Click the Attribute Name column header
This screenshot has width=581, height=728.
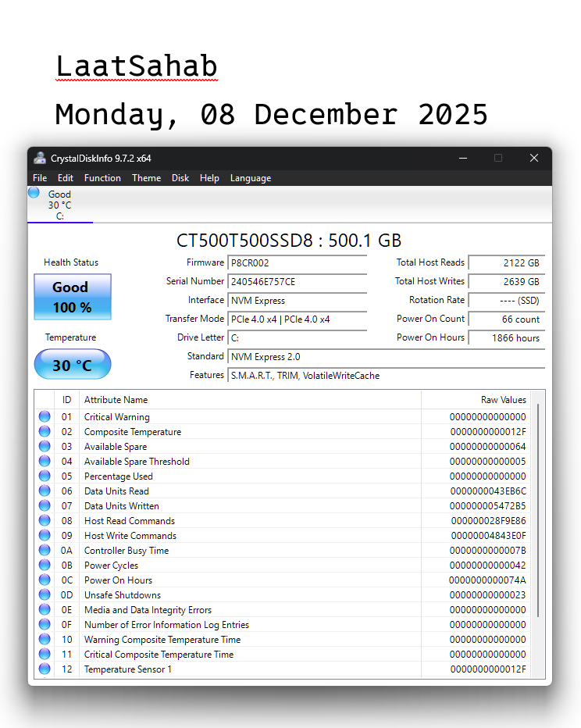[116, 400]
